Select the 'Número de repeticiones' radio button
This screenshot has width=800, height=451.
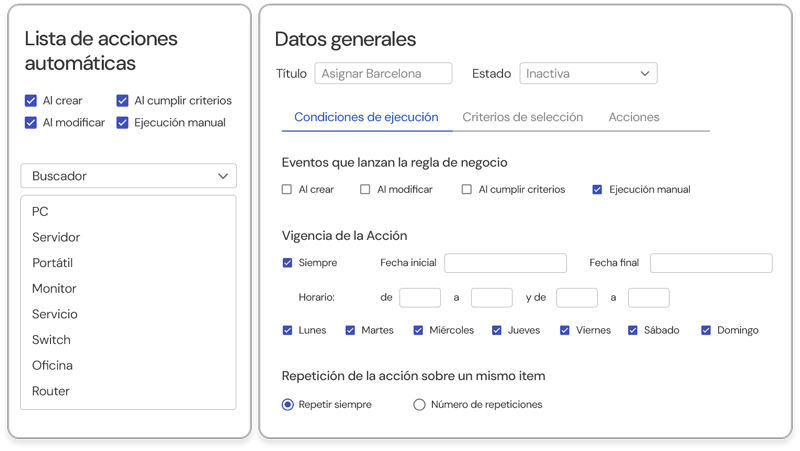click(419, 405)
